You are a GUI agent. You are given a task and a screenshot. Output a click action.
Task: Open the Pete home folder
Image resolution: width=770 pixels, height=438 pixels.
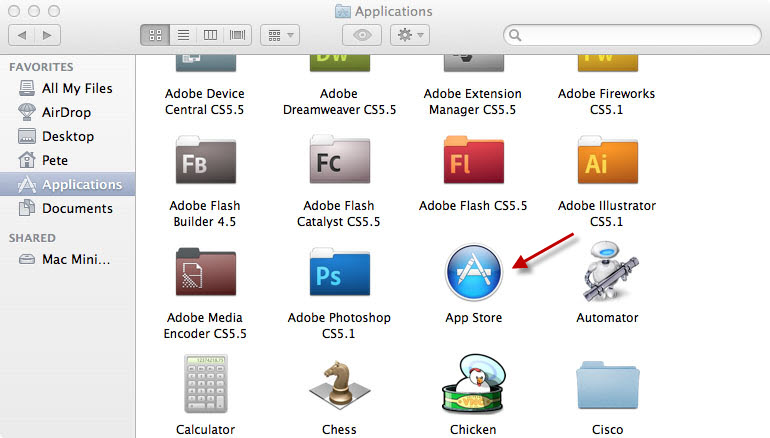[67, 160]
